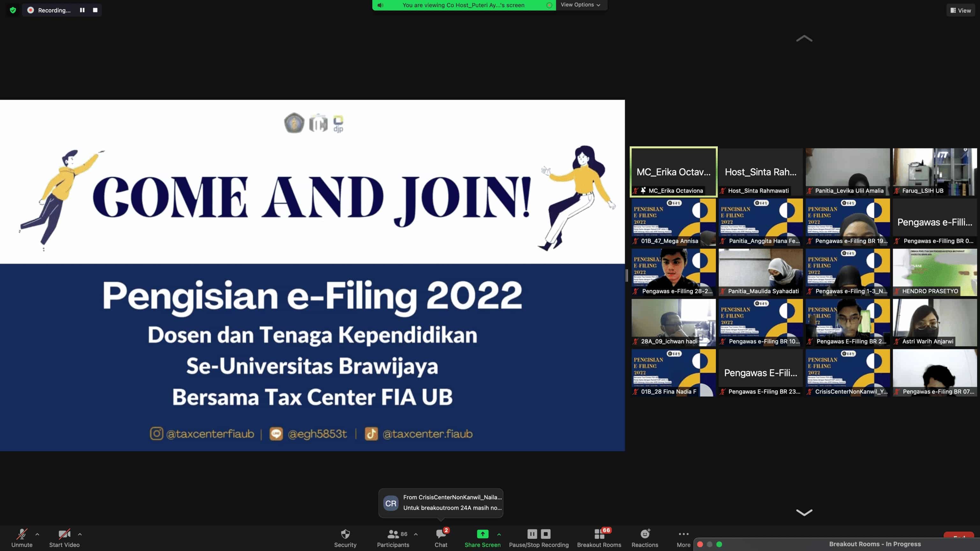Expand the Share Screen options caret
Screen dimensions: 980x551
[499, 534]
